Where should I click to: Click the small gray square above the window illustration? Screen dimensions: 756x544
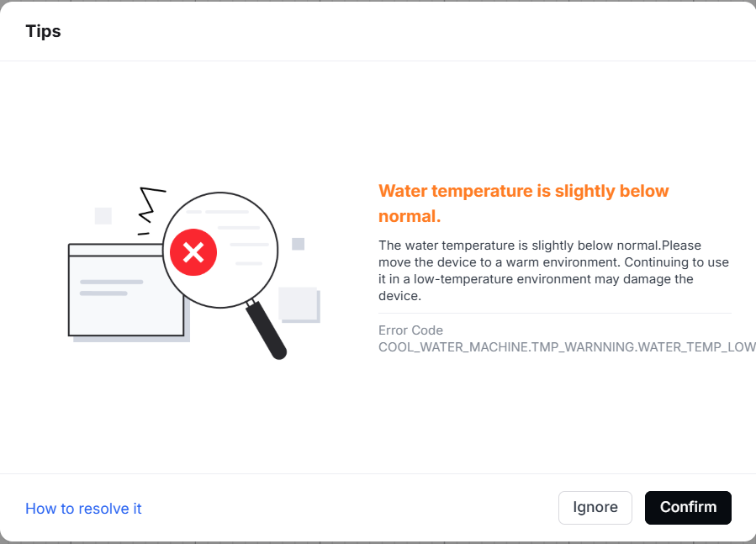pos(103,216)
